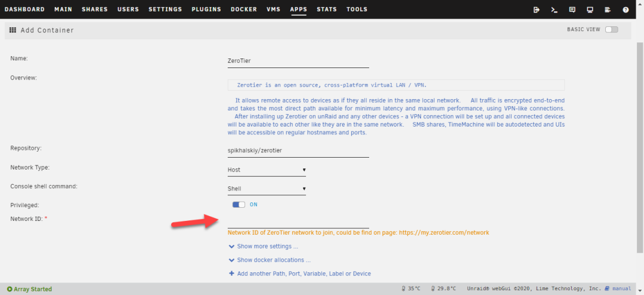Image resolution: width=644 pixels, height=295 pixels.
Task: Click the help question-mark icon
Action: [626, 10]
